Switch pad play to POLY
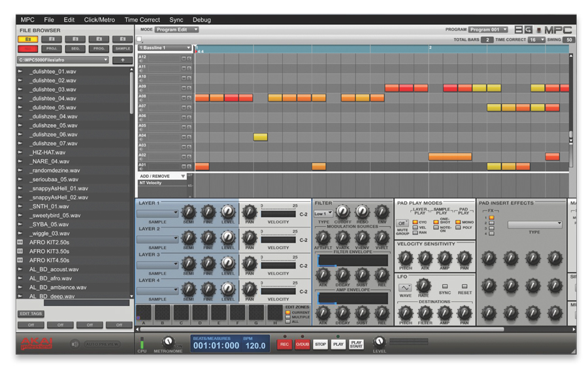The image size is (588, 368). point(458,227)
